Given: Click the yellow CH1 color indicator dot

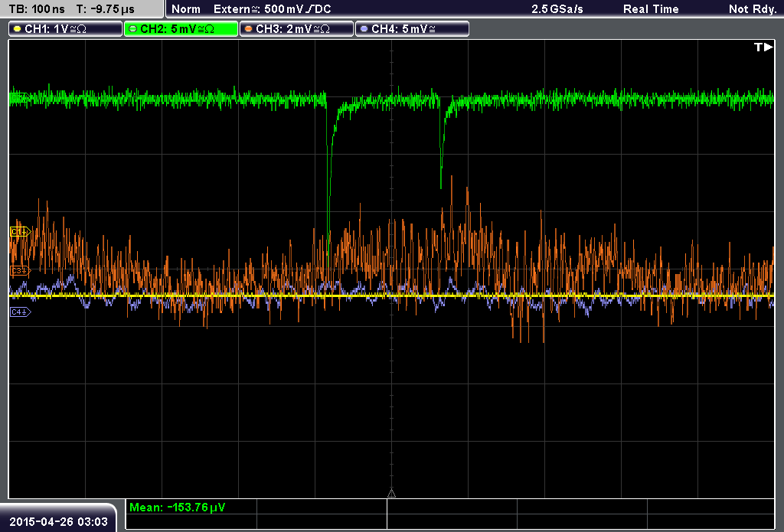Looking at the screenshot, I should click(17, 29).
